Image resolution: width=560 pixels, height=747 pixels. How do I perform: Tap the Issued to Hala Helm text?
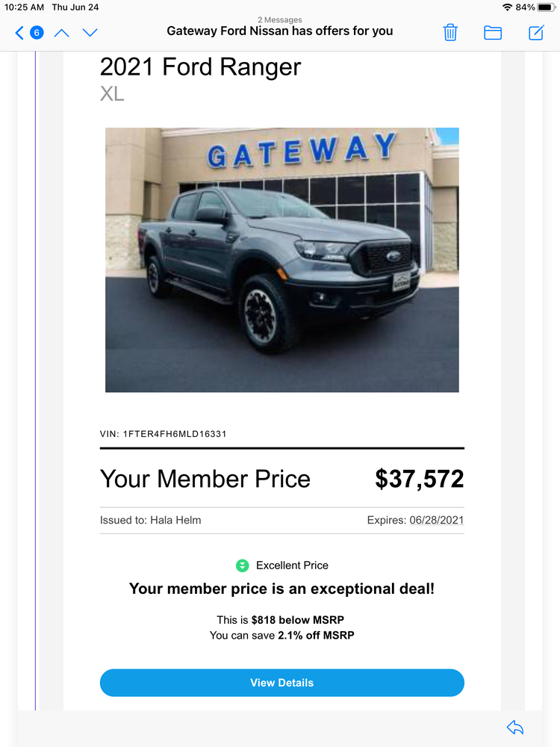coord(151,520)
